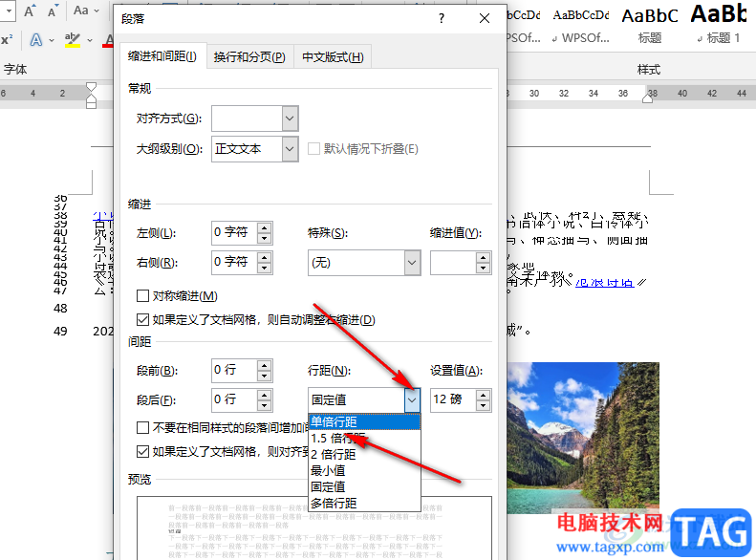Close the Paragraph dialog
The width and height of the screenshot is (756, 560).
click(x=485, y=18)
